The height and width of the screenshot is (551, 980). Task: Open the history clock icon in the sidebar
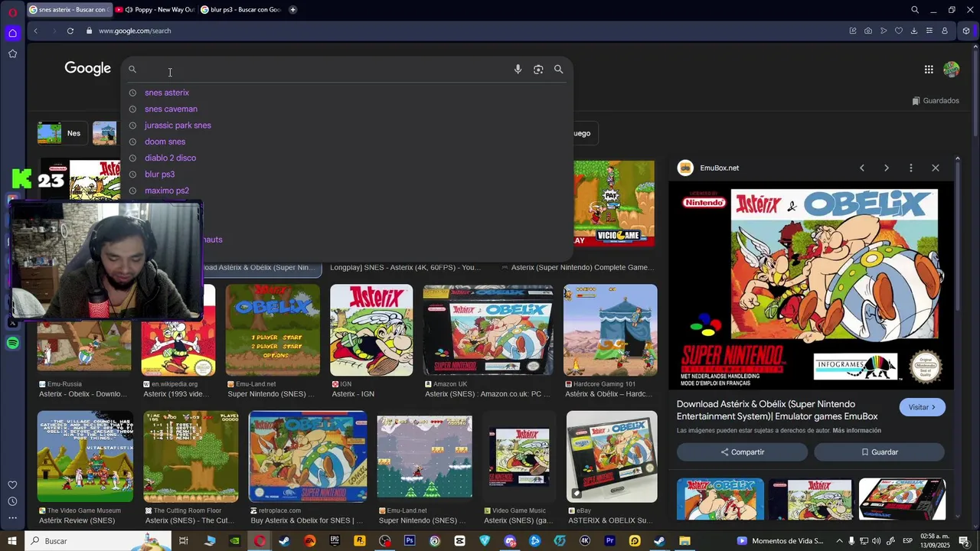pyautogui.click(x=12, y=501)
